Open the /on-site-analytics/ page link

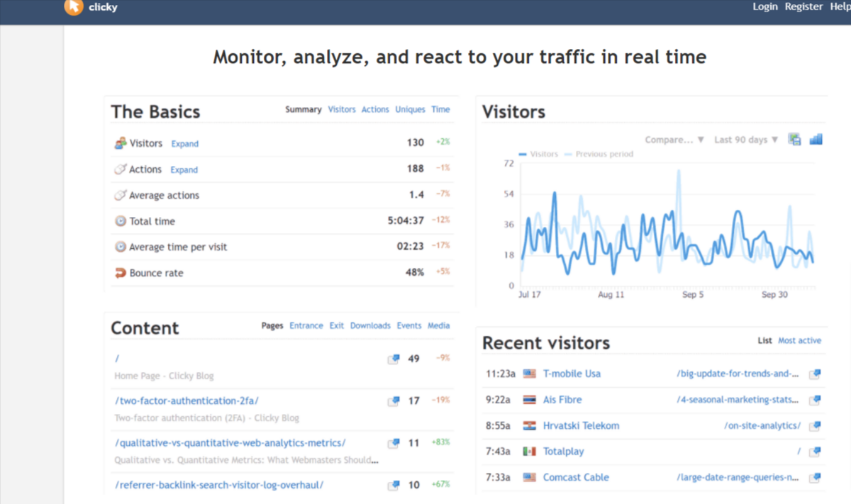point(762,426)
